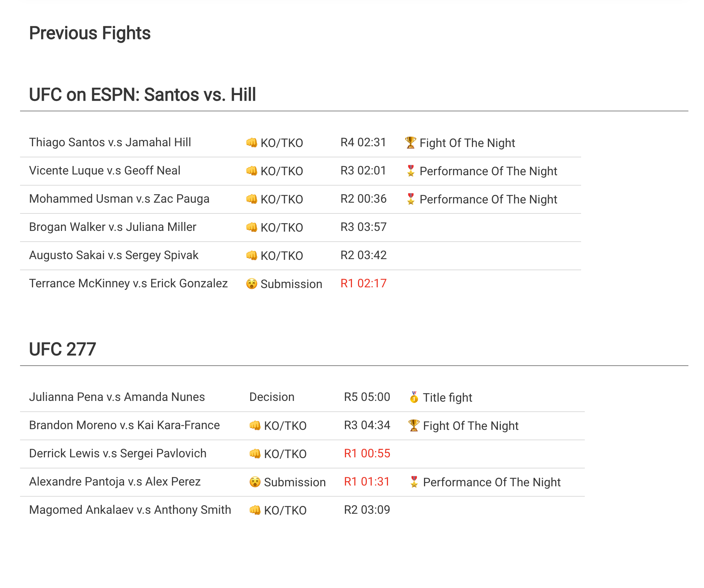The image size is (704, 588).
Task: Click the 'R3 02:01' time value
Action: tap(364, 170)
